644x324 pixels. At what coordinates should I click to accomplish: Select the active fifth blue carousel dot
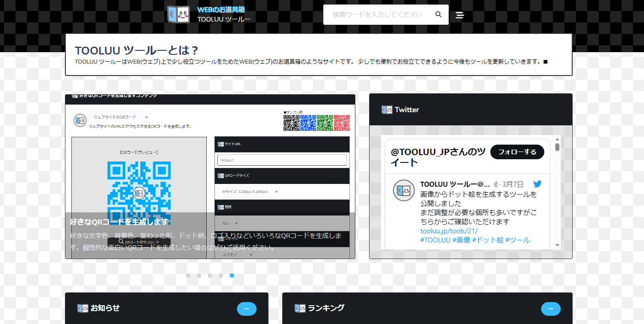point(232,275)
